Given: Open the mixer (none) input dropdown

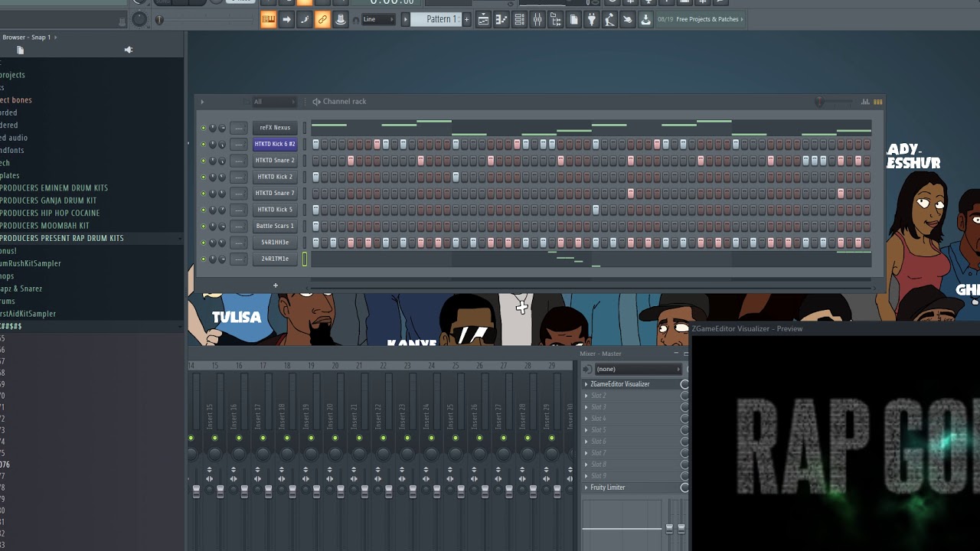Looking at the screenshot, I should 638,369.
